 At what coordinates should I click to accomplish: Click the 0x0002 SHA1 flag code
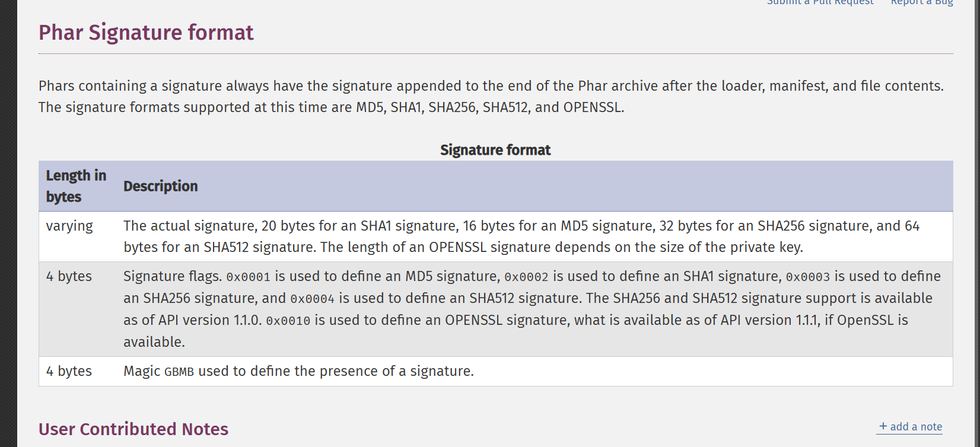click(527, 277)
